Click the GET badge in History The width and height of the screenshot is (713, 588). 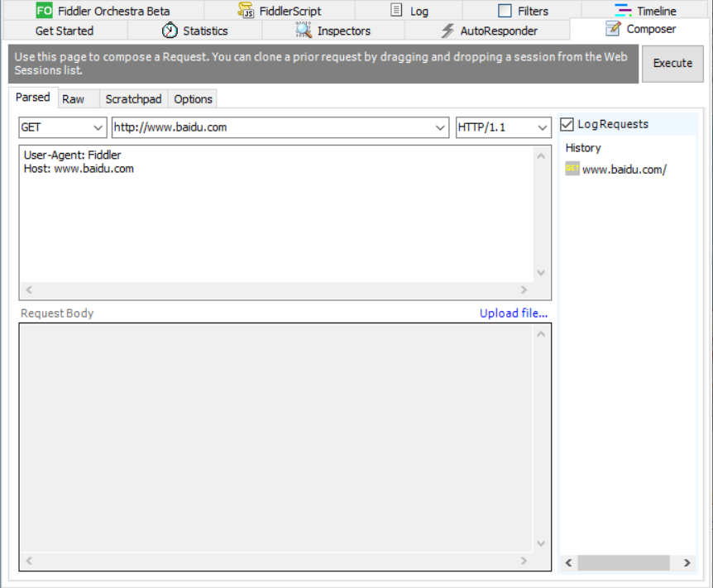[572, 169]
